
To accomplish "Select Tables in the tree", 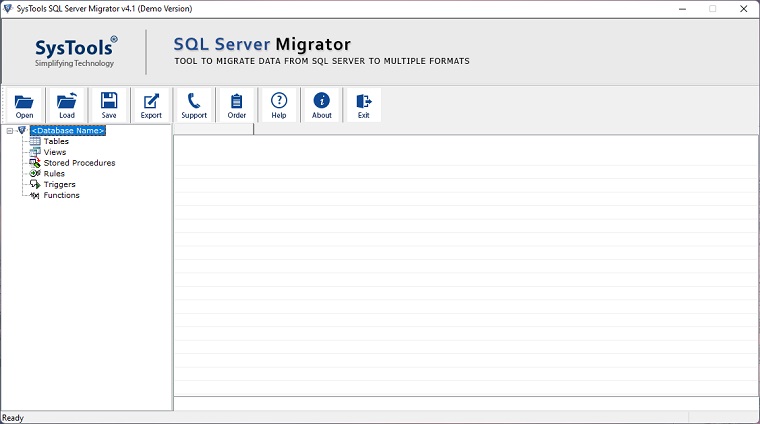I will pos(56,141).
